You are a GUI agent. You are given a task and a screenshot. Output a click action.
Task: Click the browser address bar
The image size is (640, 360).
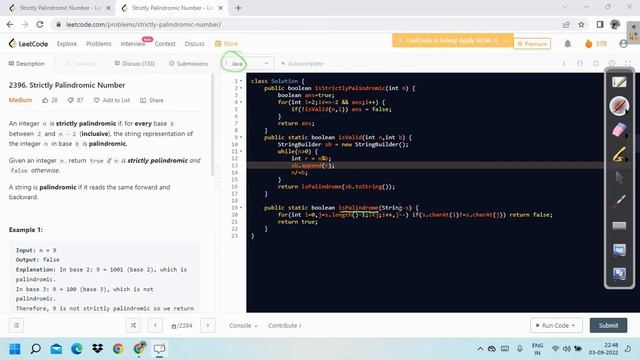(306, 24)
